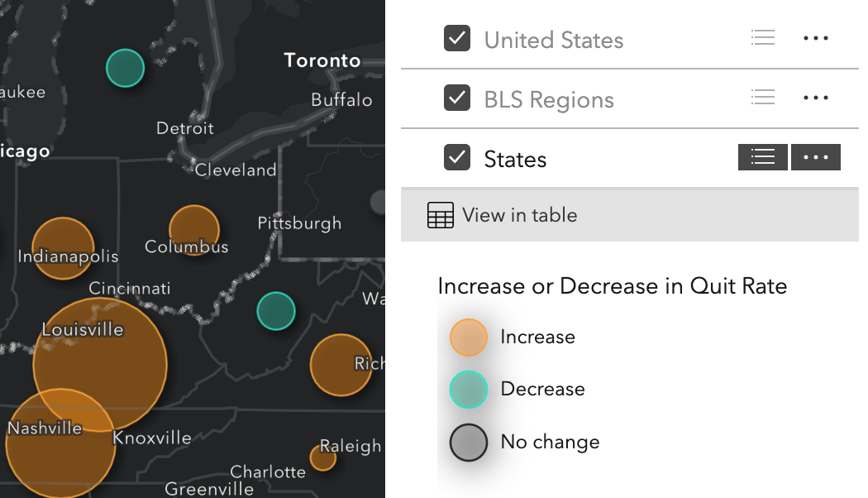Click large orange circle over Louisville
Viewport: 868px width, 498px height.
tap(100, 364)
